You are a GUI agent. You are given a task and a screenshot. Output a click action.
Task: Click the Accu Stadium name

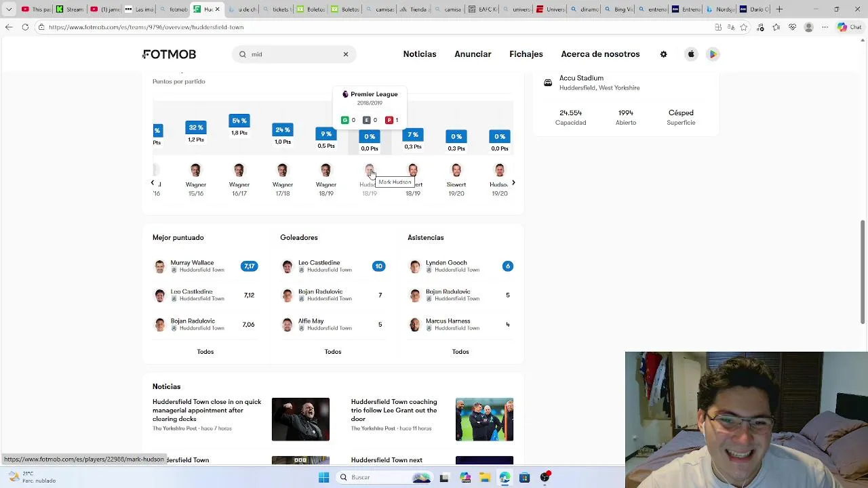point(581,78)
